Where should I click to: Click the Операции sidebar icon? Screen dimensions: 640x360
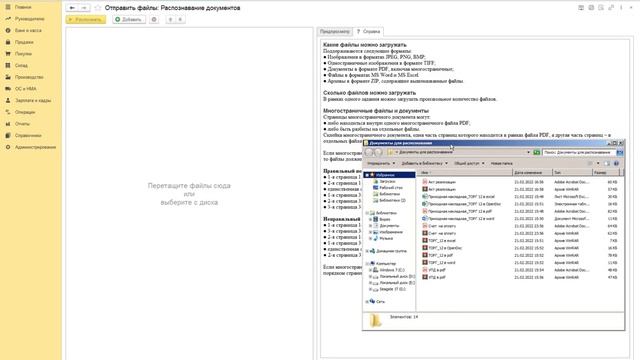pyautogui.click(x=8, y=112)
